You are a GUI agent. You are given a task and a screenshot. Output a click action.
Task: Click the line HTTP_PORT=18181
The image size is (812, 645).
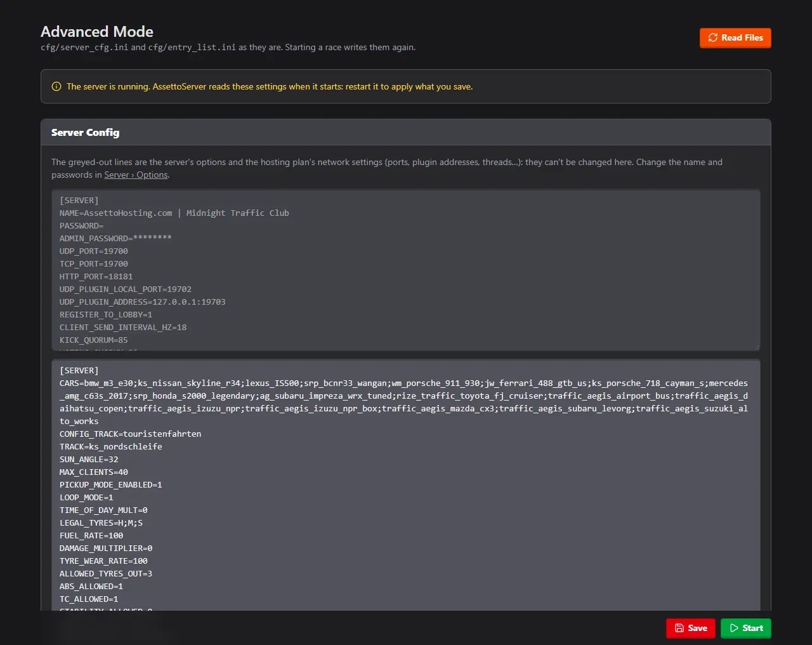tap(96, 276)
